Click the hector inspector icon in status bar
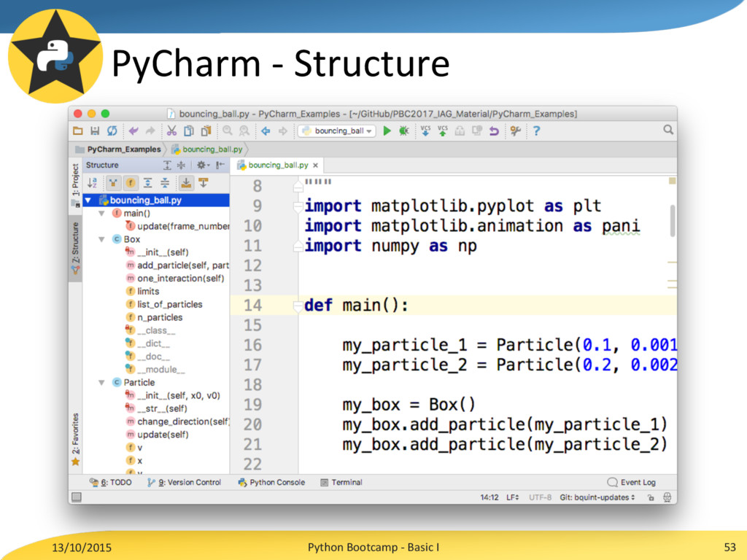The height and width of the screenshot is (560, 747). pos(667,497)
